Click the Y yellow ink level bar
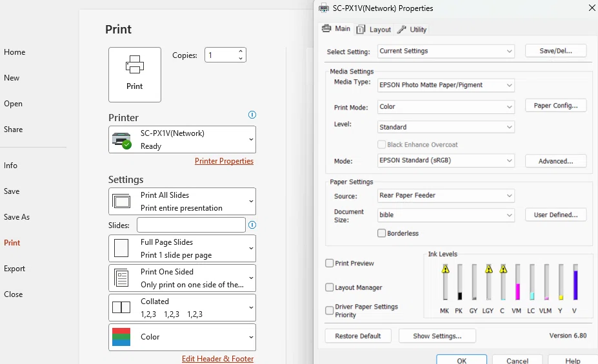The image size is (598, 364). pos(561,282)
